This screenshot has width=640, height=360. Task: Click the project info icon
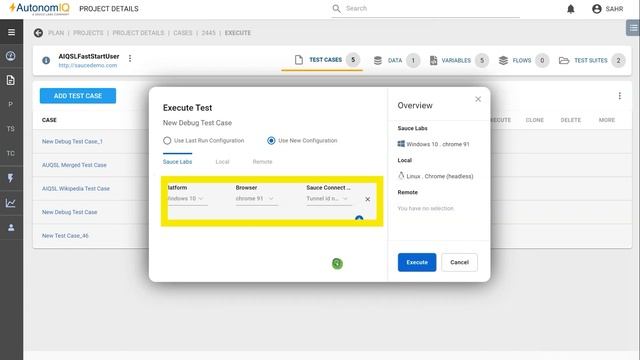[46, 60]
